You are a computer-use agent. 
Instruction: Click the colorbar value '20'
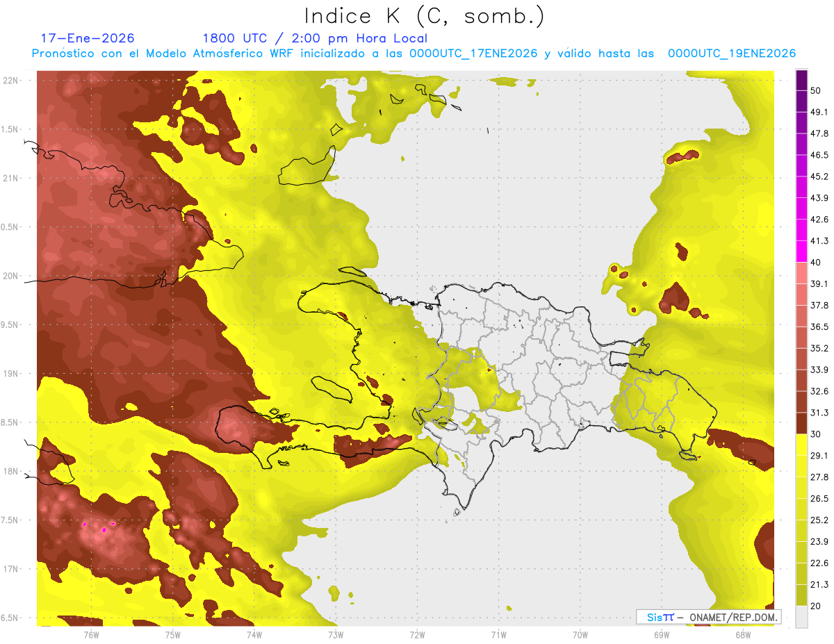[x=817, y=606]
